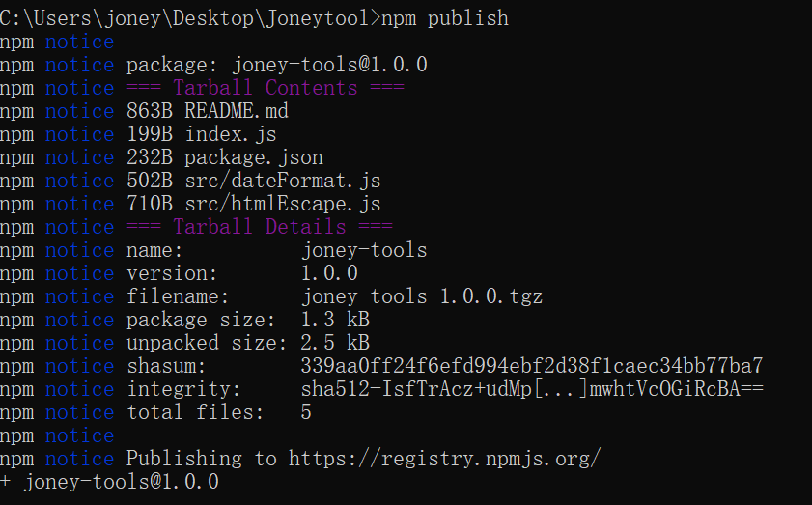Click the '+ joney-tools@1.0.0' result line

109,482
